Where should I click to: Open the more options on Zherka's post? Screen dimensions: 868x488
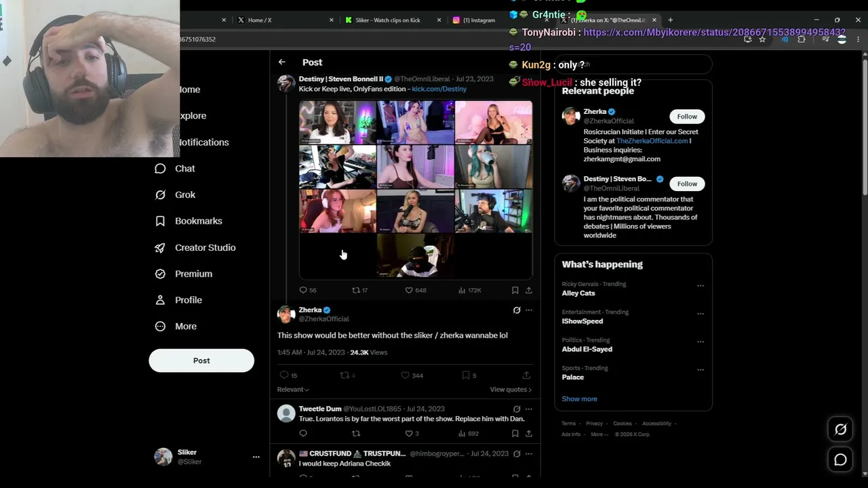(x=529, y=310)
